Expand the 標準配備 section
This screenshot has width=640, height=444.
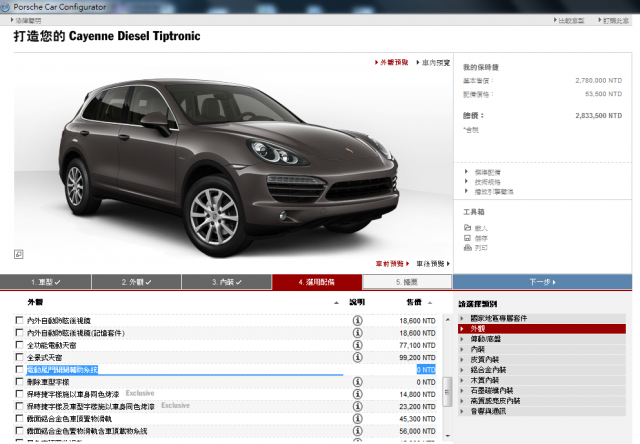pos(487,172)
